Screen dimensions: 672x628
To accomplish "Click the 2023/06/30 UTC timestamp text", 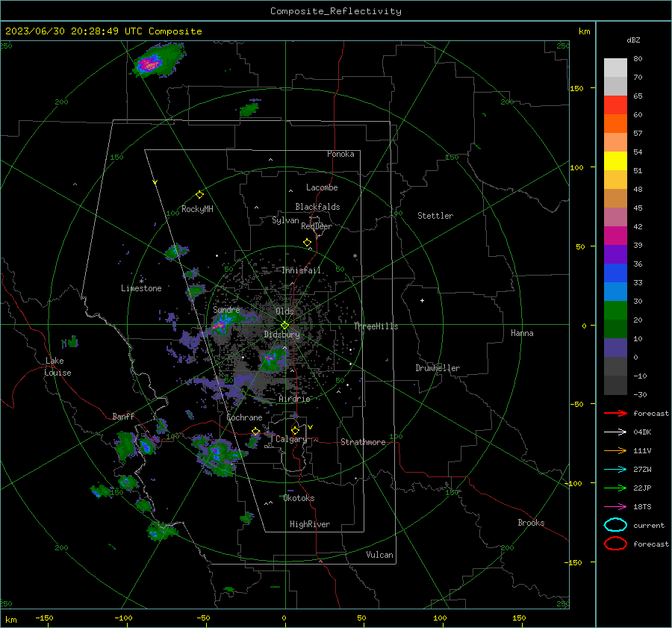I will click(103, 31).
